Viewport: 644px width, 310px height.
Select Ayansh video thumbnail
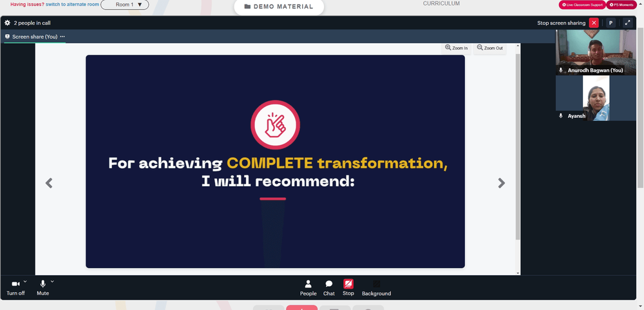pos(596,98)
